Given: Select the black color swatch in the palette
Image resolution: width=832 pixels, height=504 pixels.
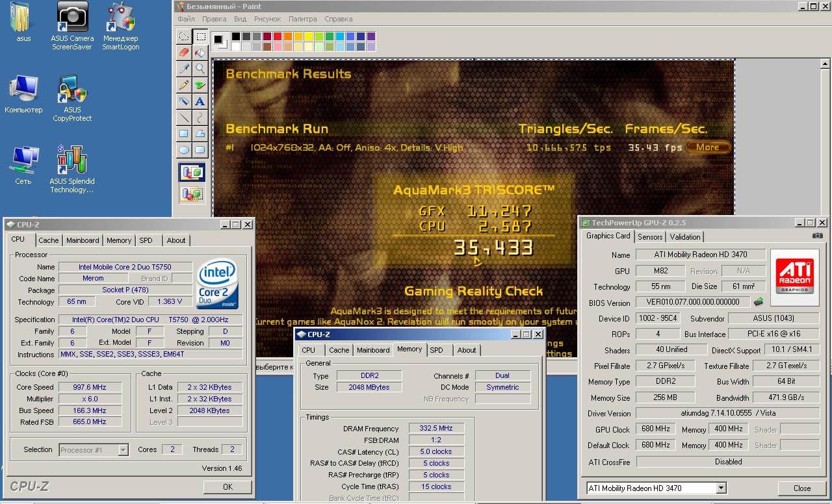Looking at the screenshot, I should click(236, 36).
